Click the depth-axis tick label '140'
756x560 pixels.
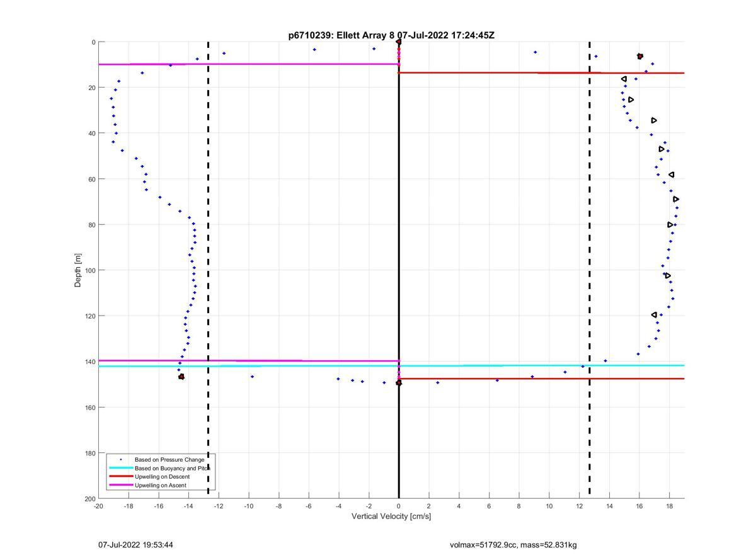[90, 362]
